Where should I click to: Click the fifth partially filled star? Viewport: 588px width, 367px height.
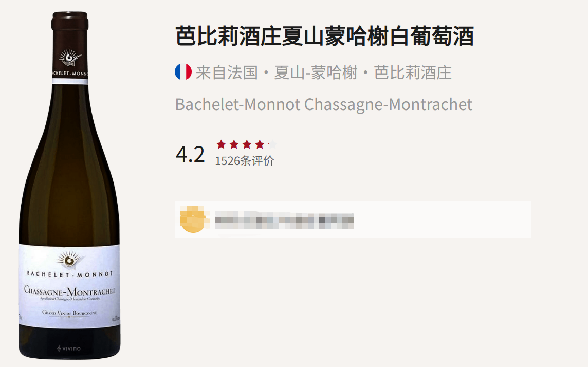272,144
